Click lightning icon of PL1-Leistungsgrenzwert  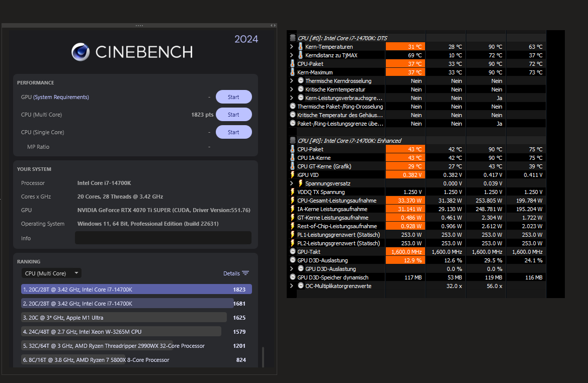click(x=293, y=235)
